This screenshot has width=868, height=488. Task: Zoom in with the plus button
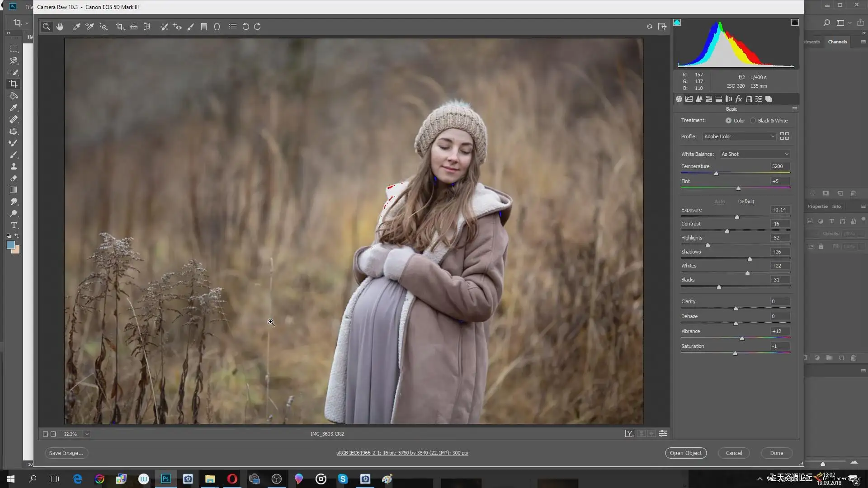click(53, 434)
